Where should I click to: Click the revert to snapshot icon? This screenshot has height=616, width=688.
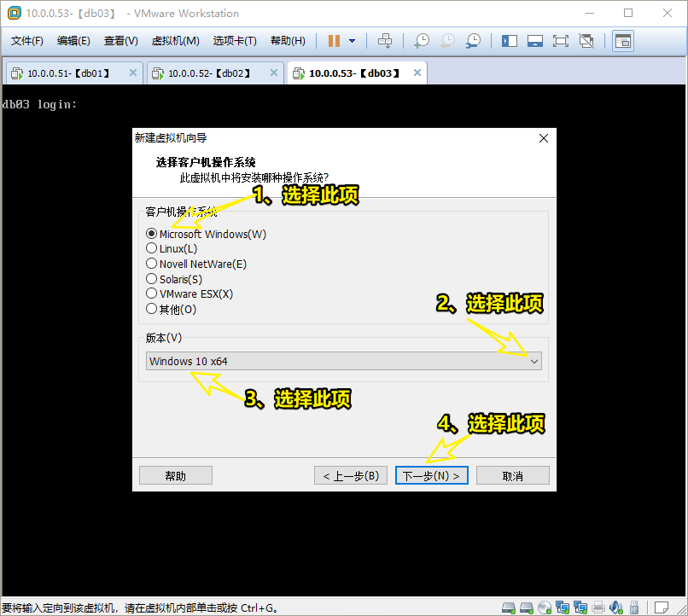(x=447, y=41)
